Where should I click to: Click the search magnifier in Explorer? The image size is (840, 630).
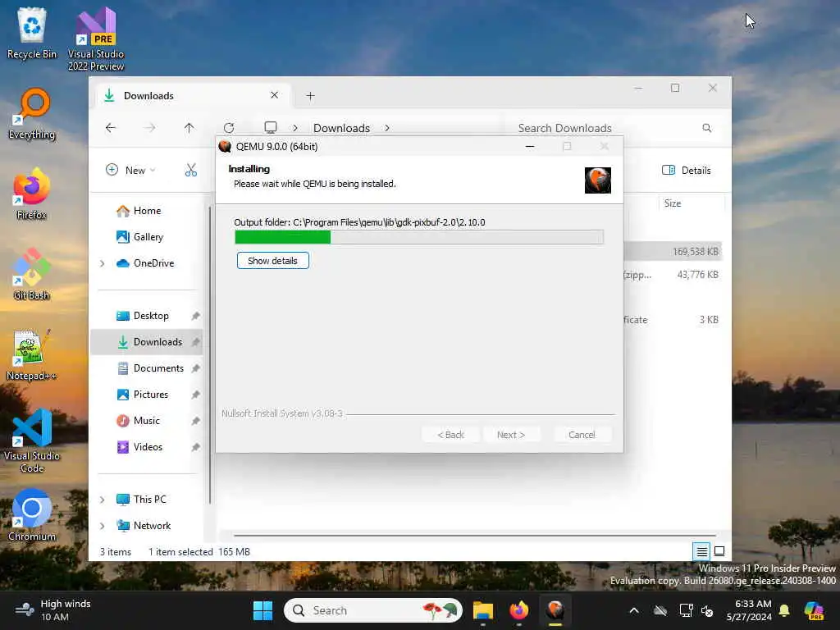(706, 127)
